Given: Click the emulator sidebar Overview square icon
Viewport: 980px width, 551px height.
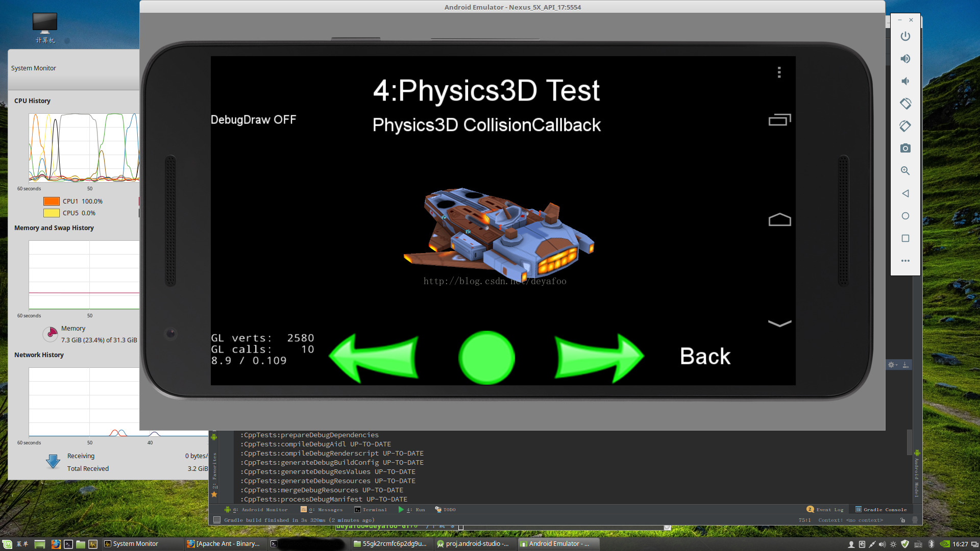Looking at the screenshot, I should [x=905, y=238].
